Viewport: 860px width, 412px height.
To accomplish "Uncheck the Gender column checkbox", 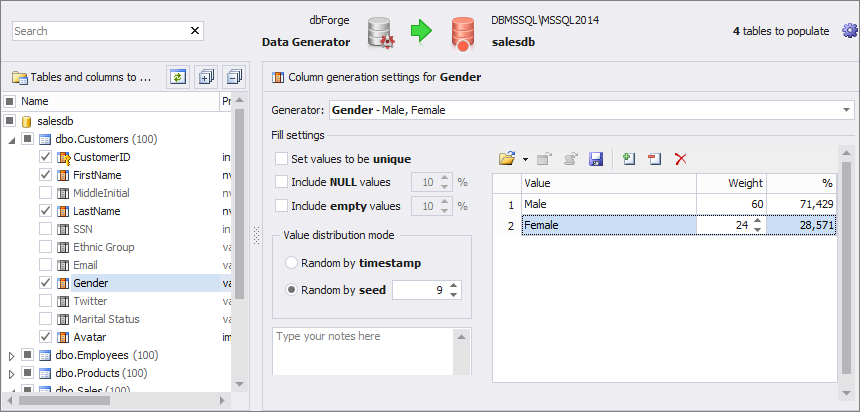I will (46, 283).
